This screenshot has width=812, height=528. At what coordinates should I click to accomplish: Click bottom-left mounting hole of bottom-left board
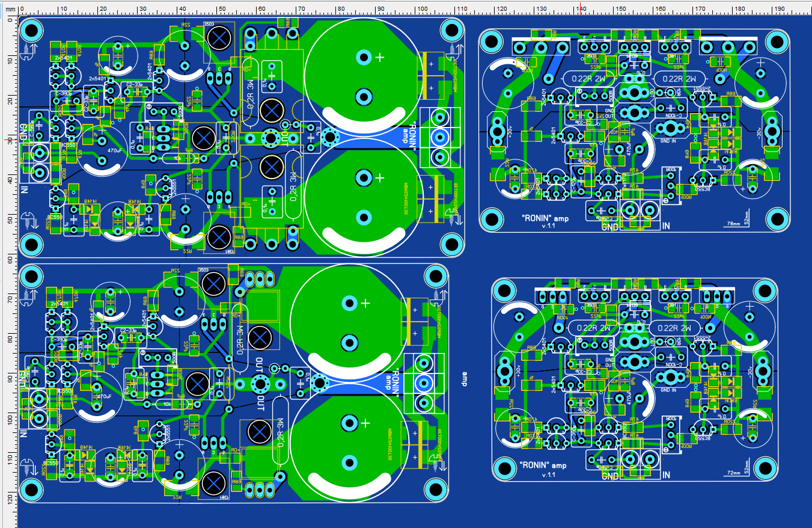tap(31, 490)
